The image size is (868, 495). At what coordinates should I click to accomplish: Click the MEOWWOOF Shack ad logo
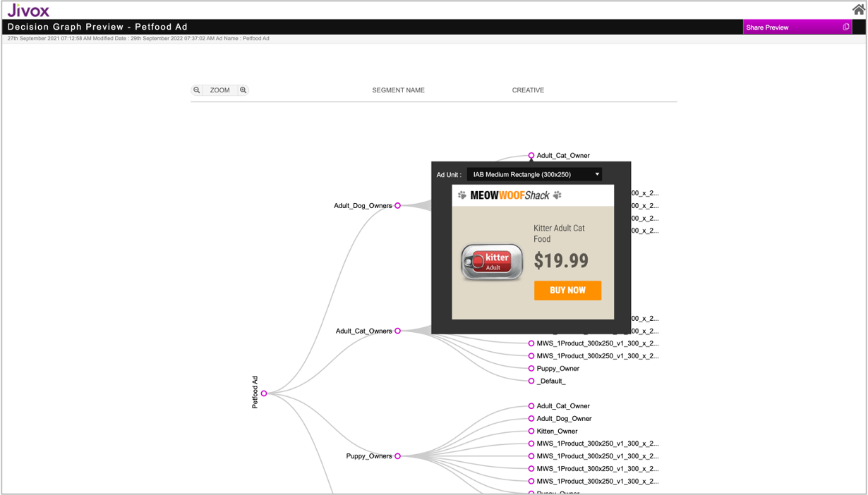coord(510,195)
